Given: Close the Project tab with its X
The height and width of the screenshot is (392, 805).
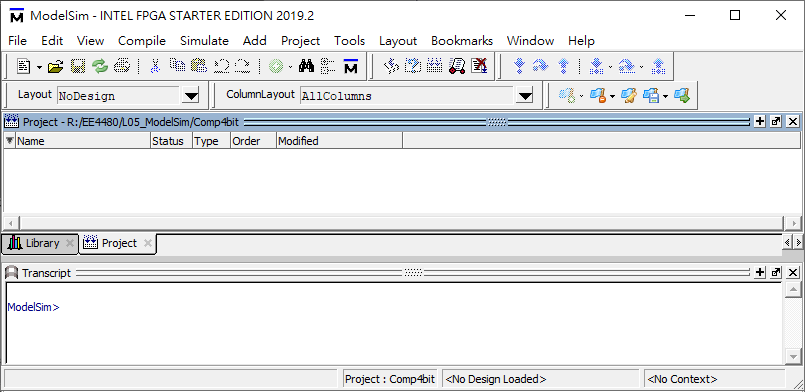Looking at the screenshot, I should [148, 243].
